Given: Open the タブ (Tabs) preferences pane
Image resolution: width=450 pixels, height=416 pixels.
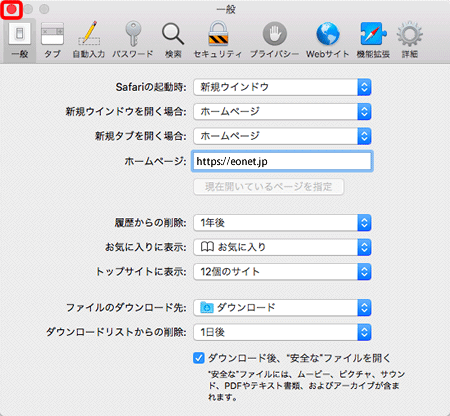Looking at the screenshot, I should click(52, 40).
